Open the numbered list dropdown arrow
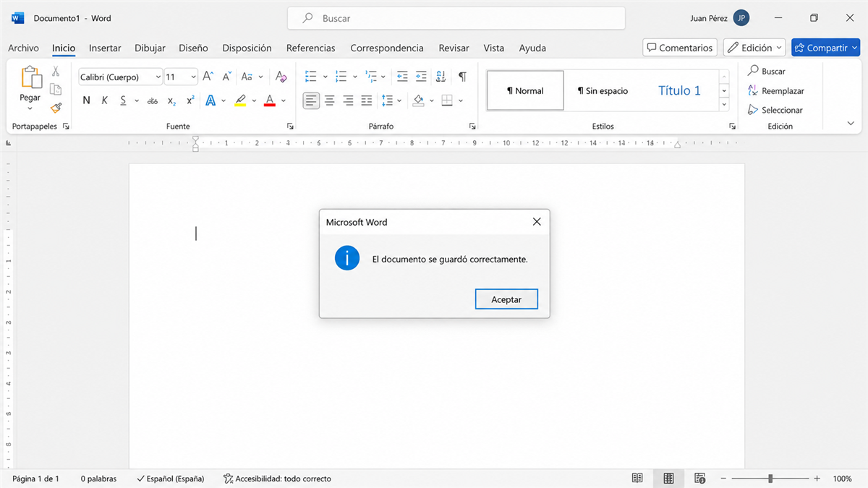Image resolution: width=868 pixels, height=488 pixels. [354, 77]
